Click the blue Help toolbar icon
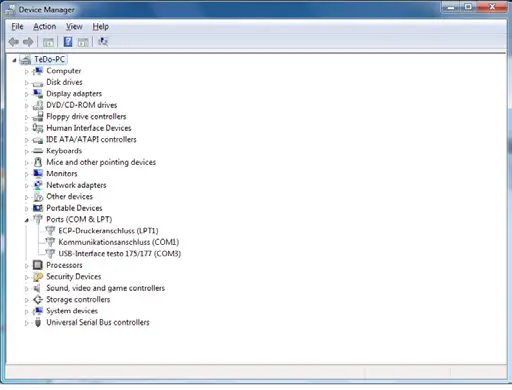Image resolution: width=512 pixels, height=390 pixels. [68, 42]
